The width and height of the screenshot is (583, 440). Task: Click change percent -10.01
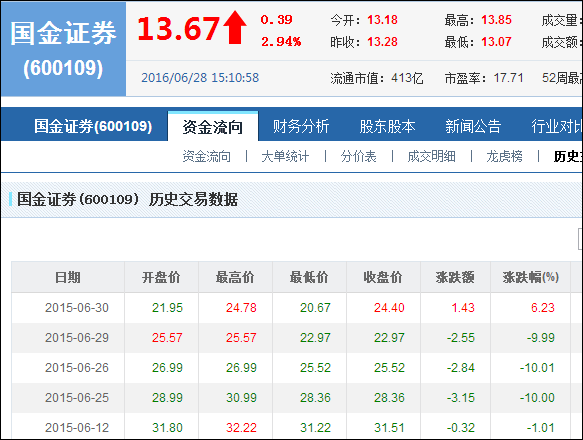(537, 368)
